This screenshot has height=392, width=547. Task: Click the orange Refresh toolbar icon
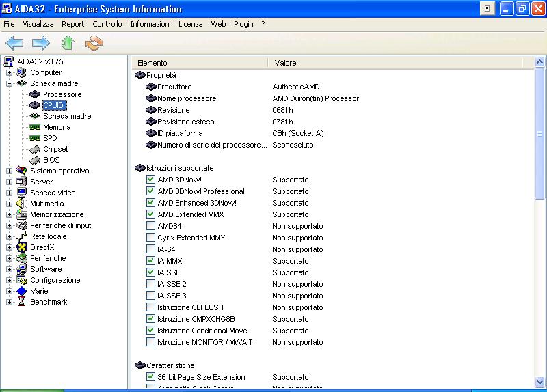(94, 43)
